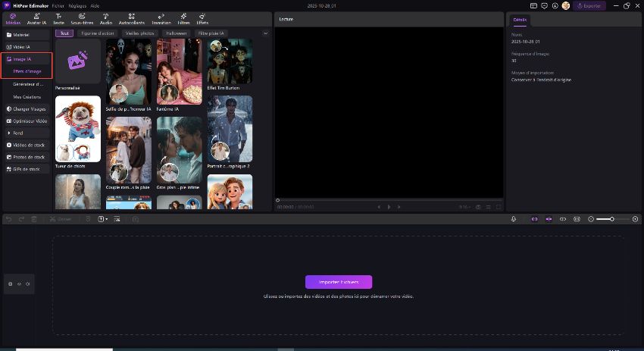Open the Autocollants tool
The height and width of the screenshot is (351, 644).
131,19
